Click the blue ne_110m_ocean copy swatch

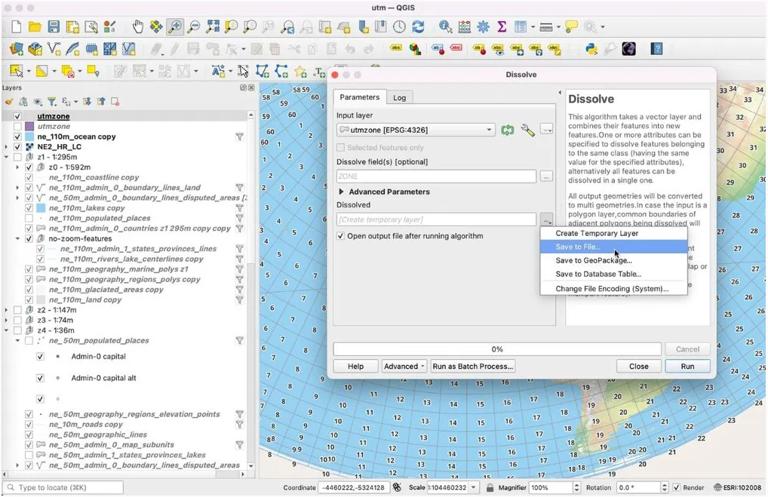click(x=29, y=137)
